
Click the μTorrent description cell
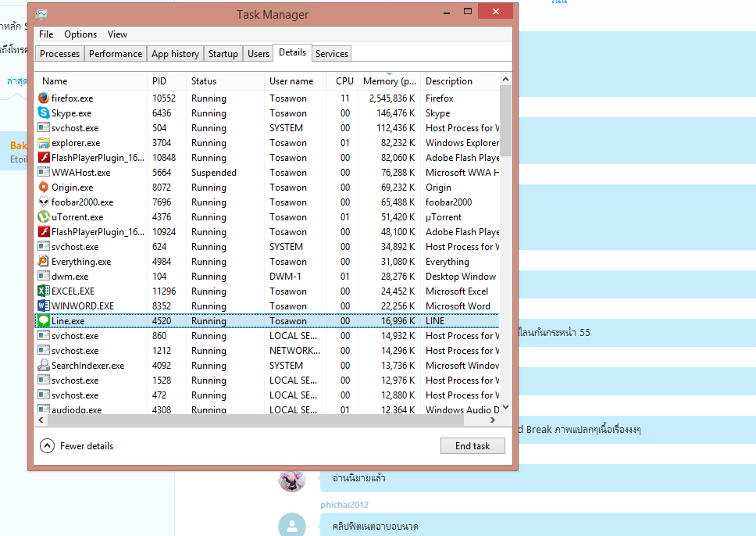pyautogui.click(x=443, y=217)
